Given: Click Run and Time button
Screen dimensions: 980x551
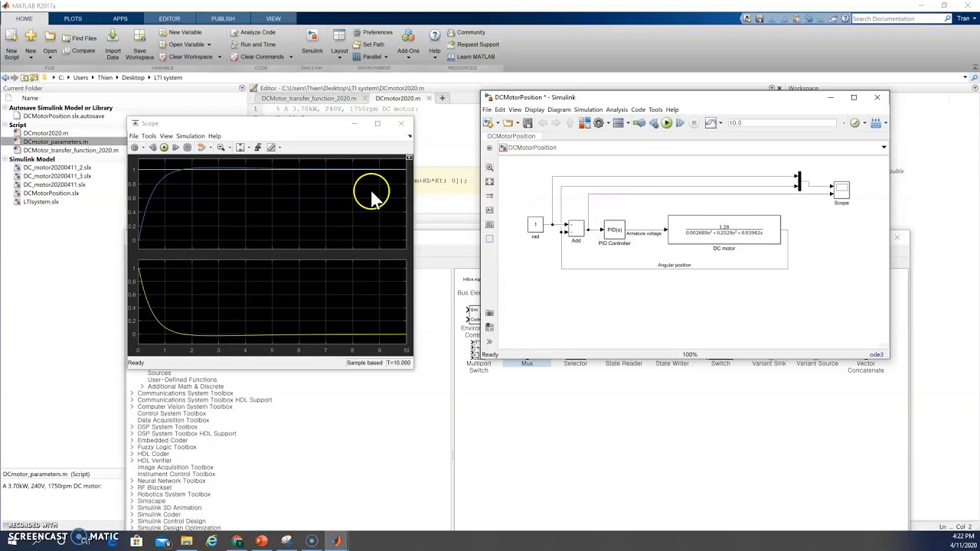Looking at the screenshot, I should coord(252,45).
